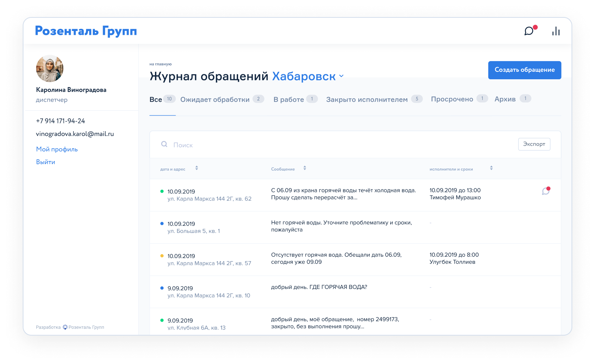Click the Экспорт button
Screen dimensions: 595x364
pos(534,144)
